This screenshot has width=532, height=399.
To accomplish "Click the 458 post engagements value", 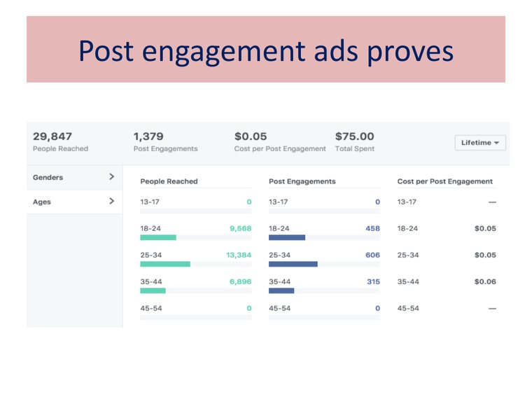I will click(x=372, y=228).
